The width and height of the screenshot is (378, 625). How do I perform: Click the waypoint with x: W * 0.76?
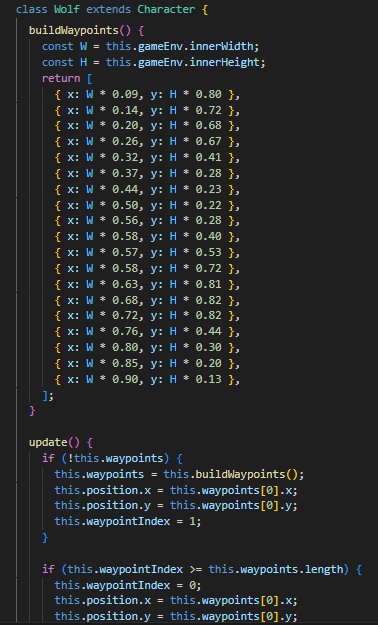tap(148, 332)
